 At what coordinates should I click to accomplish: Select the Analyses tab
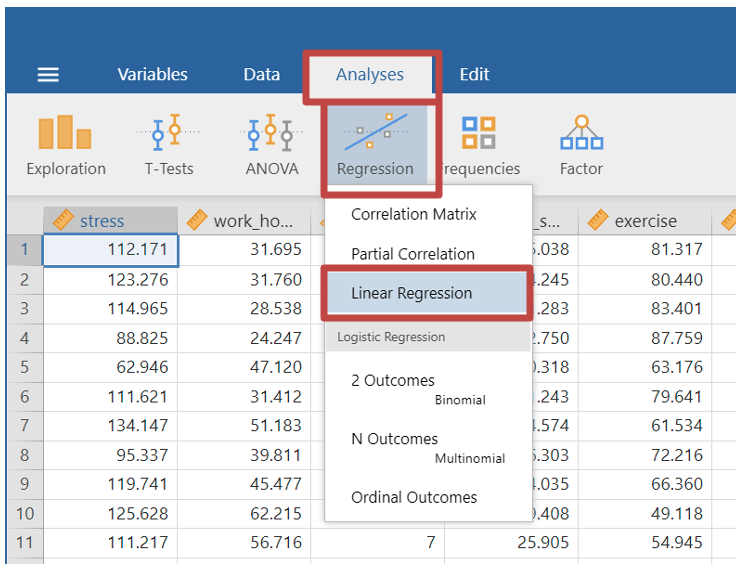(369, 75)
